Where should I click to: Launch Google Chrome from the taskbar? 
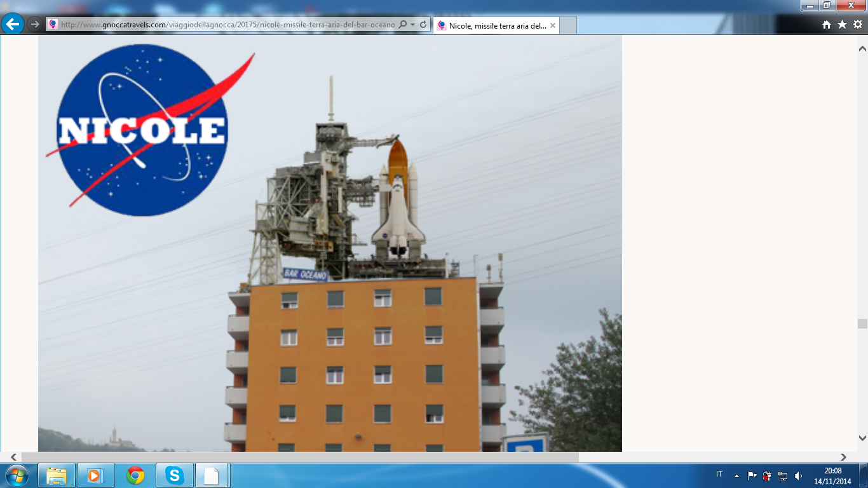coord(135,475)
